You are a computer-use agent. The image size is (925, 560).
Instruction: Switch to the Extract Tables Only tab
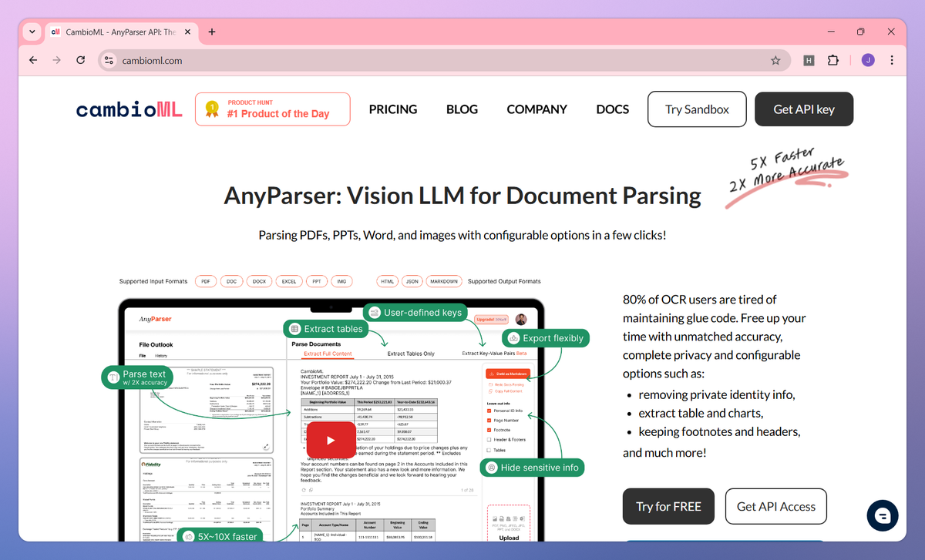pos(411,353)
